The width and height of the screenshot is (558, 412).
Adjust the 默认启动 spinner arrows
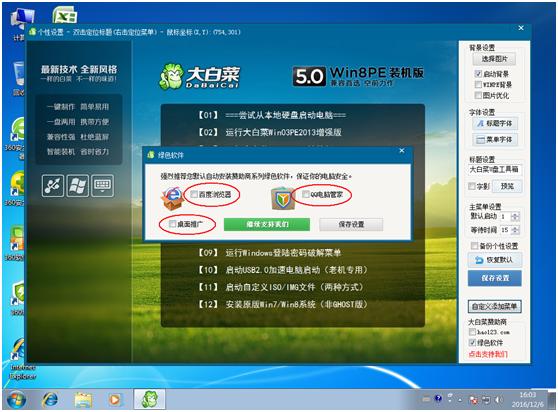coord(515,216)
